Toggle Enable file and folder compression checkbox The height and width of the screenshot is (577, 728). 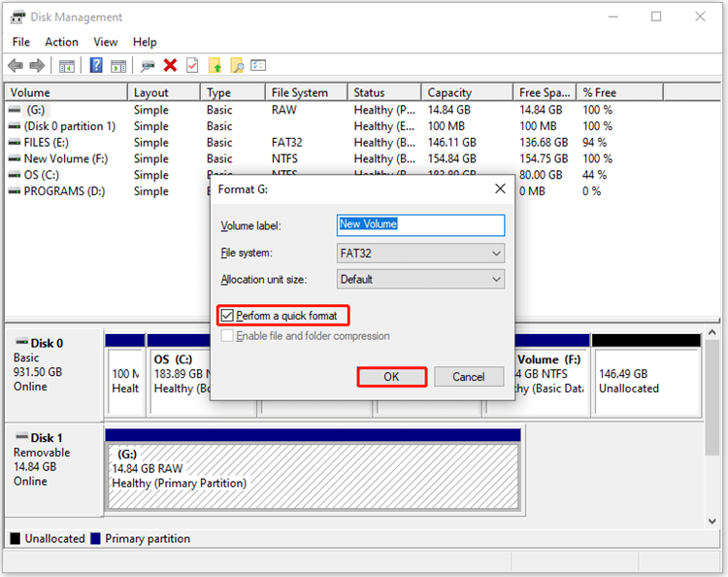(227, 335)
